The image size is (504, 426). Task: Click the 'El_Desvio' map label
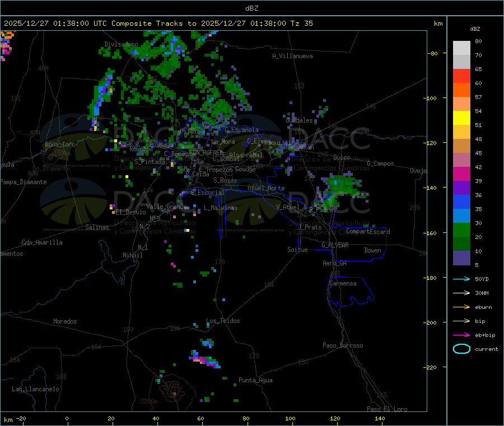[131, 212]
